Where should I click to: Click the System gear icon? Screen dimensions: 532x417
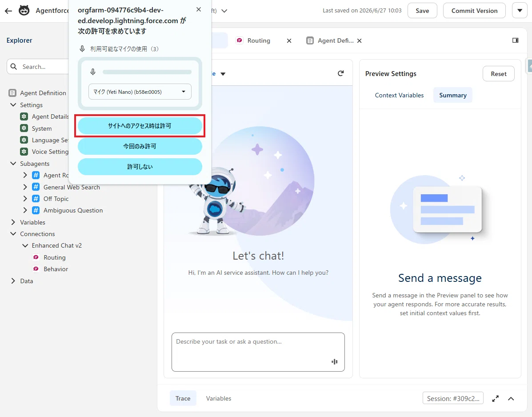(24, 128)
